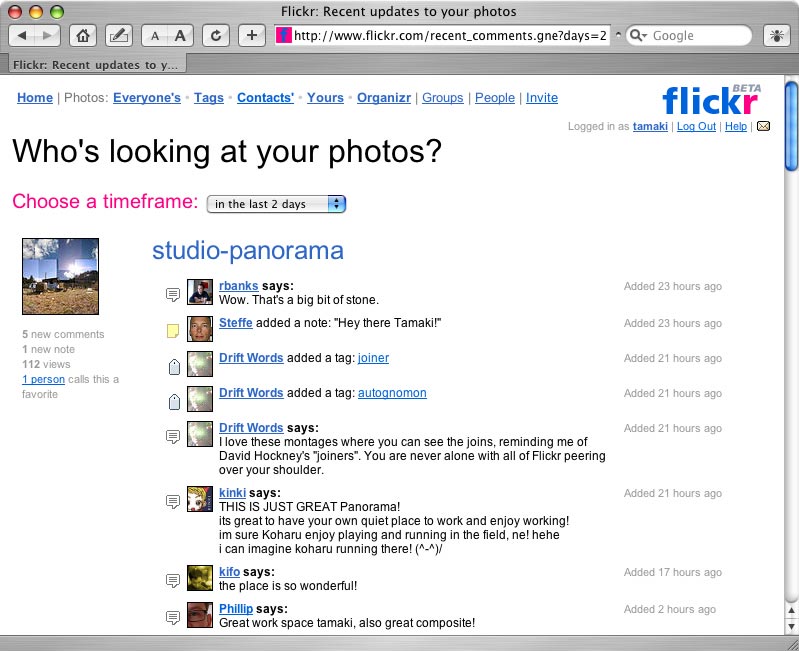Image resolution: width=799 pixels, height=651 pixels.
Task: Open the Flickr mail envelope icon
Action: [x=763, y=127]
